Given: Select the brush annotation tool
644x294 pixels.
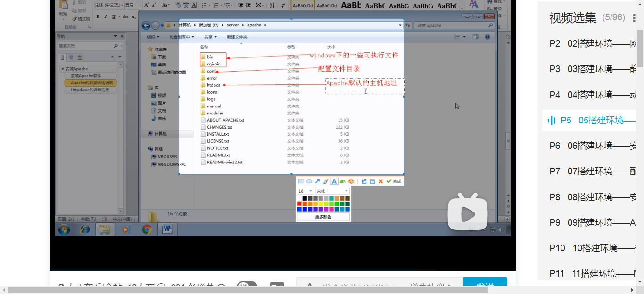Looking at the screenshot, I should 326,181.
